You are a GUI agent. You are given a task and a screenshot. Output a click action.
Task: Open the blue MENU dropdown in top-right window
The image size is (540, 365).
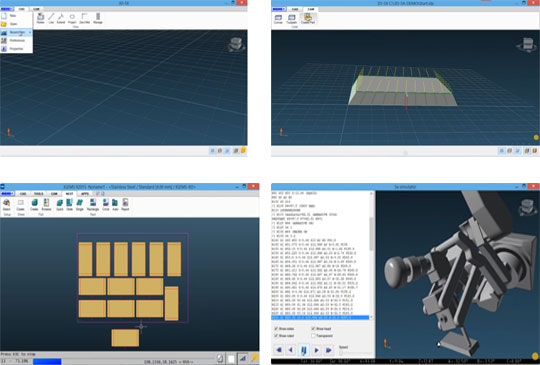click(x=279, y=9)
